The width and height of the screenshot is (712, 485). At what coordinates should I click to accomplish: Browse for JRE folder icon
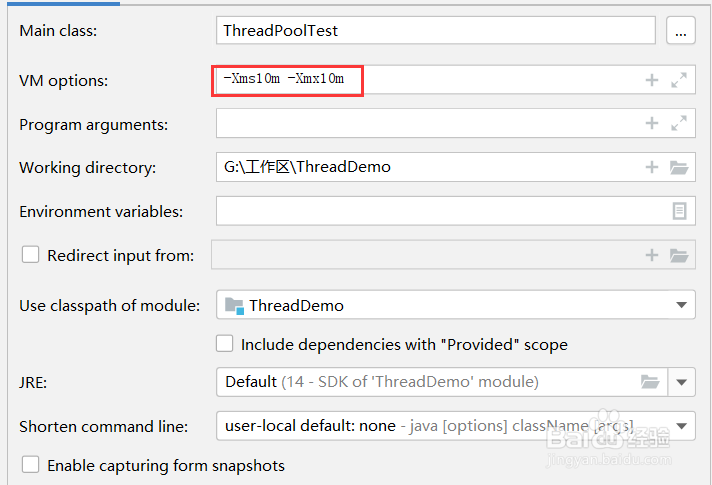(x=650, y=381)
